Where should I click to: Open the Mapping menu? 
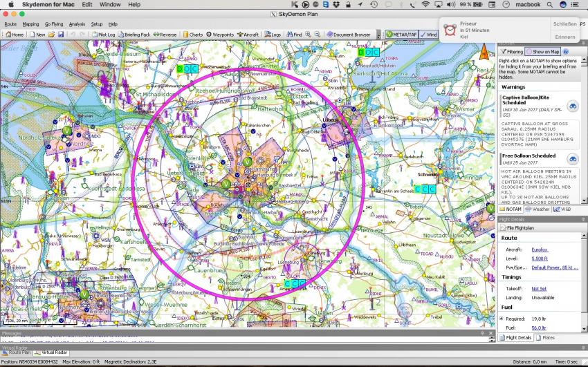[x=30, y=24]
